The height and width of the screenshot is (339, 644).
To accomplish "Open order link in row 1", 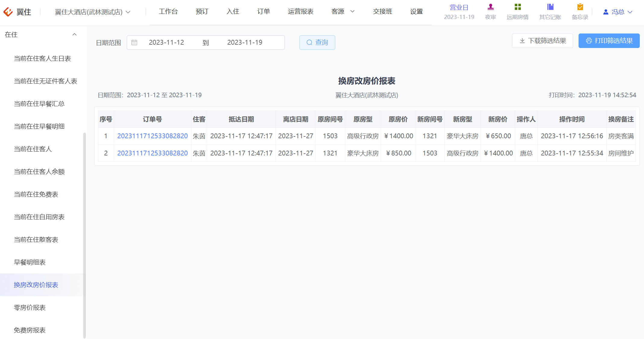I will (153, 136).
